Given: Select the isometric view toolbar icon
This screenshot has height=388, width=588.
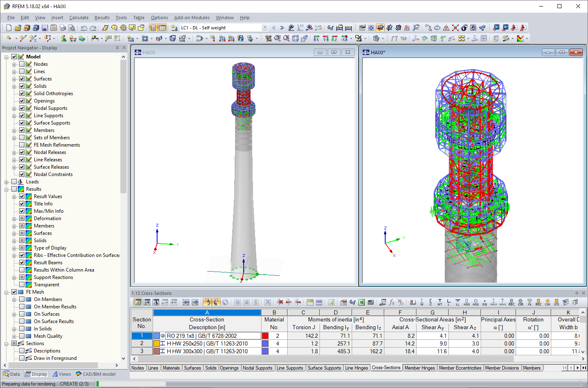Looking at the screenshot, I should [295, 39].
